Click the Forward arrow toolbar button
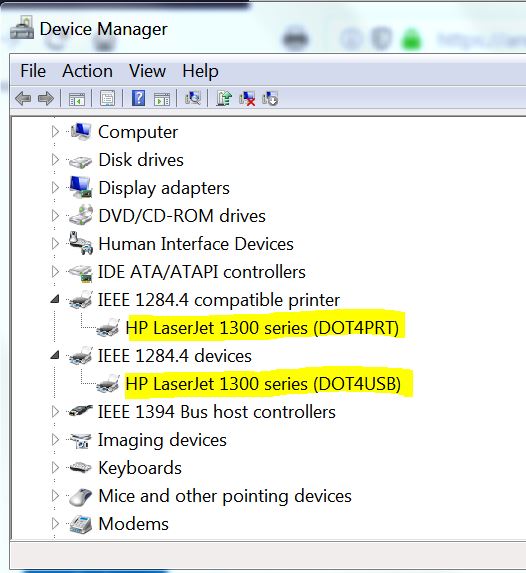 pos(46,99)
